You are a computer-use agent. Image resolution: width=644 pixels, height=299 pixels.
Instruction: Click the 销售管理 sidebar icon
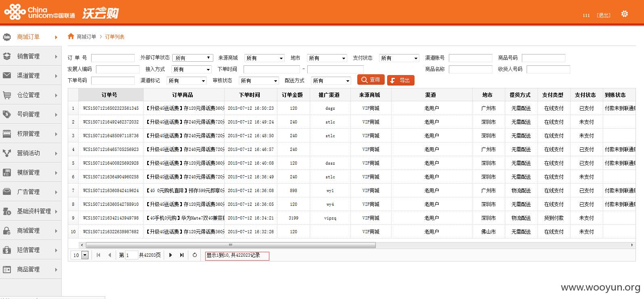pos(7,56)
